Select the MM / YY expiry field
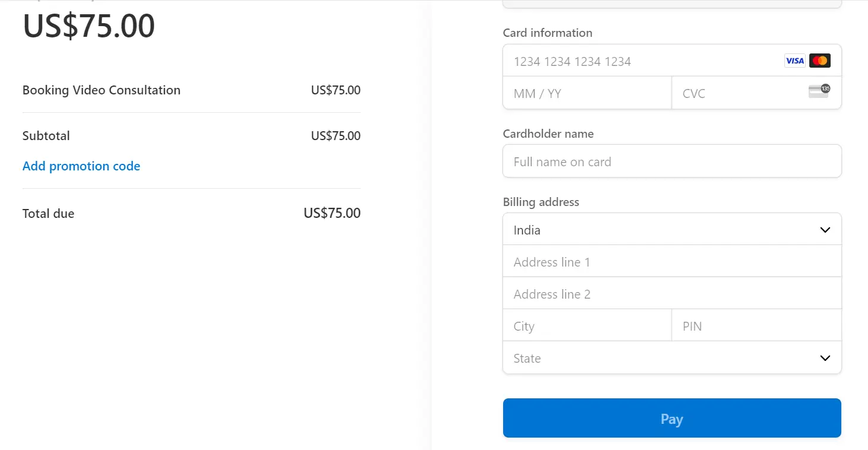Image resolution: width=868 pixels, height=450 pixels. 586,93
